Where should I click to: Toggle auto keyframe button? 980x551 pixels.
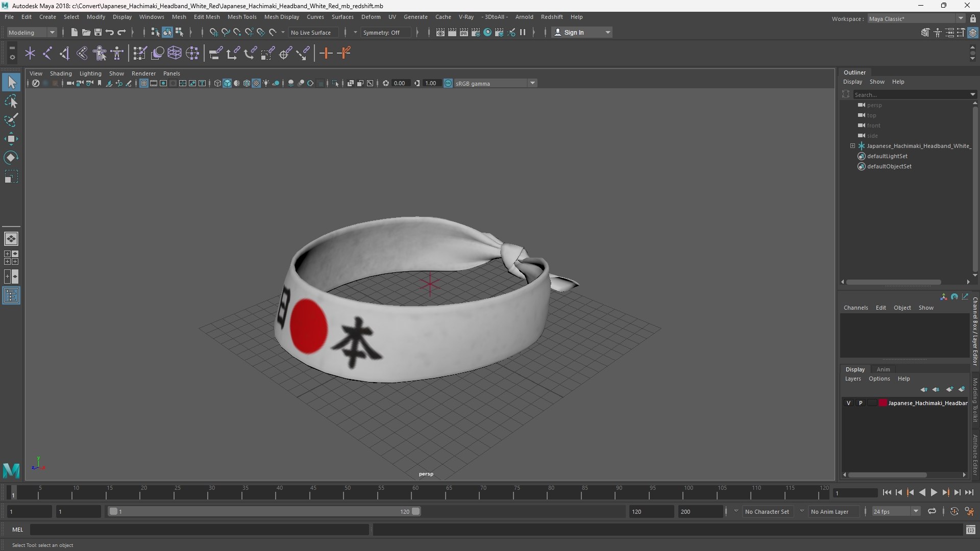click(954, 511)
